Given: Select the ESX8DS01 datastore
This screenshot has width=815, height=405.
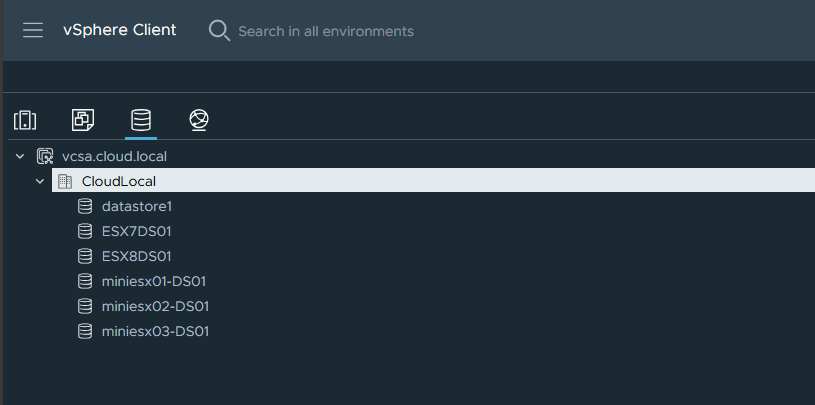Looking at the screenshot, I should (x=136, y=256).
